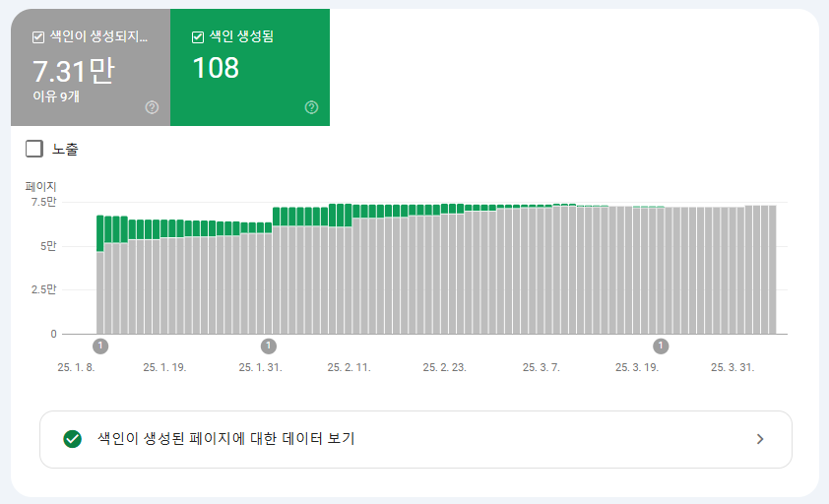Click help icon on green indexed card
The image size is (829, 504).
pos(311,107)
